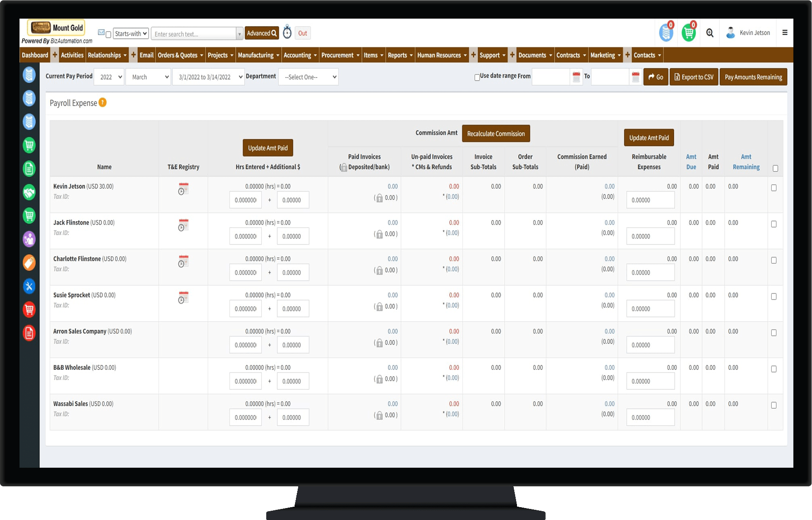Click the search box dropdown arrow

(240, 34)
